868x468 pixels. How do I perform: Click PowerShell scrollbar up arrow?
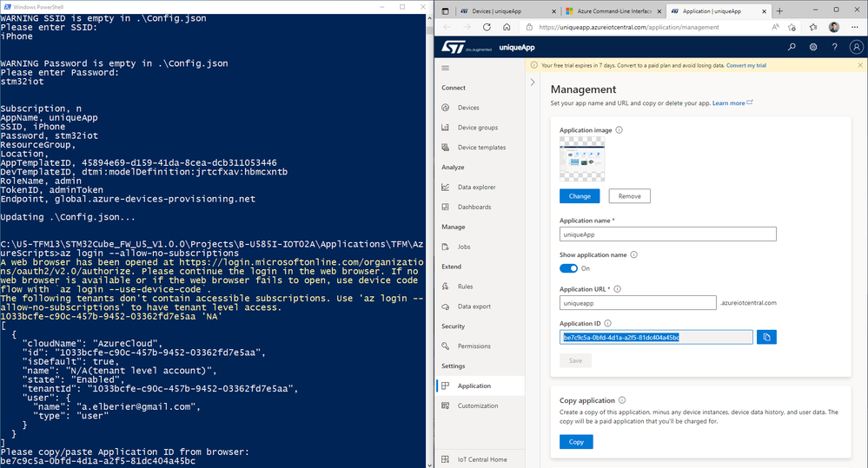(429, 18)
